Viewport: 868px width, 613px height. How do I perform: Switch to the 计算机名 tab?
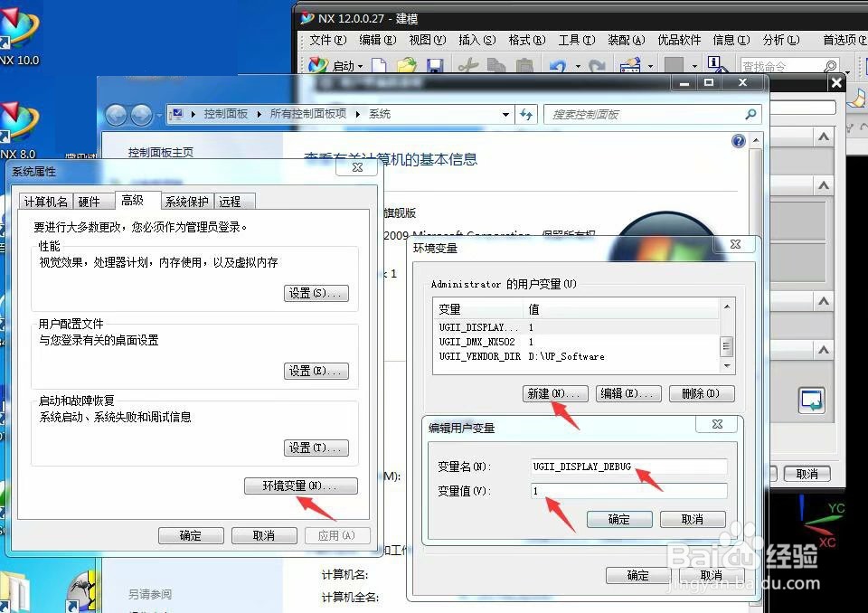46,202
